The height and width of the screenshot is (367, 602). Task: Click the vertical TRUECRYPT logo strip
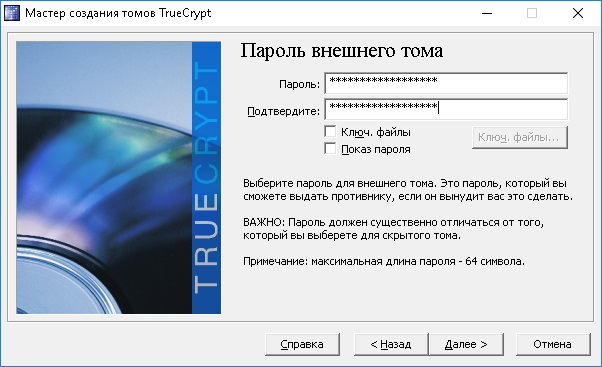click(x=206, y=177)
